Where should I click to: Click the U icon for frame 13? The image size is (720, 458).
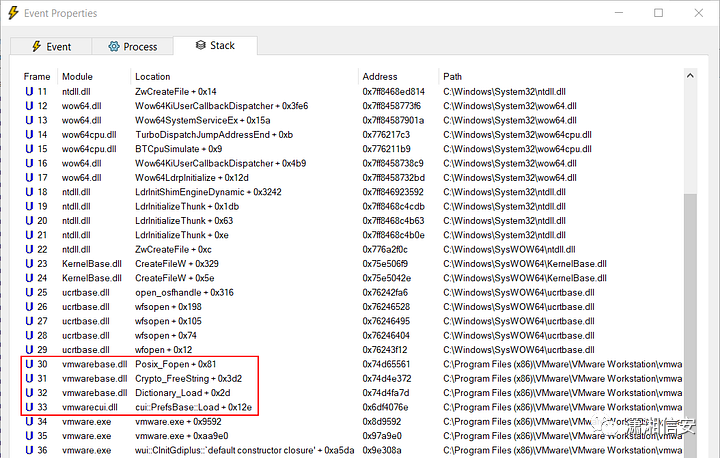coord(29,120)
